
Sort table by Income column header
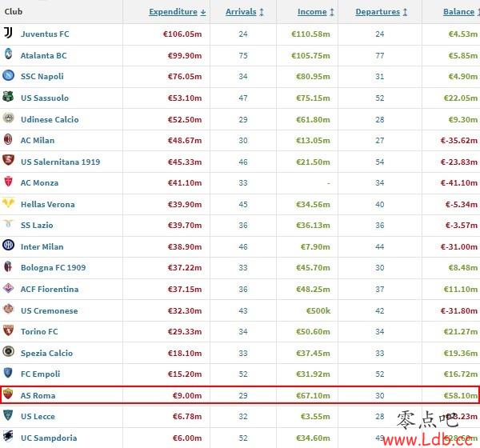316,12
